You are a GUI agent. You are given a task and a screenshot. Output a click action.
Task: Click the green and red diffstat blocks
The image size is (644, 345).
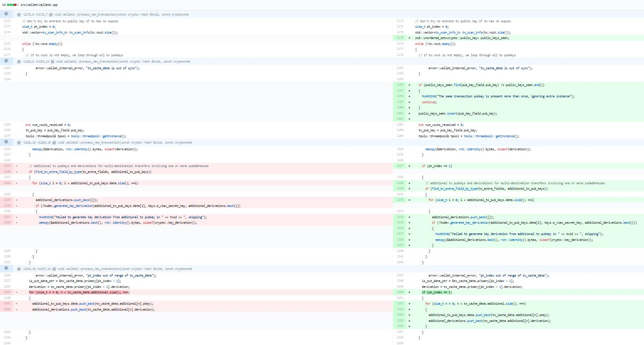(12, 5)
